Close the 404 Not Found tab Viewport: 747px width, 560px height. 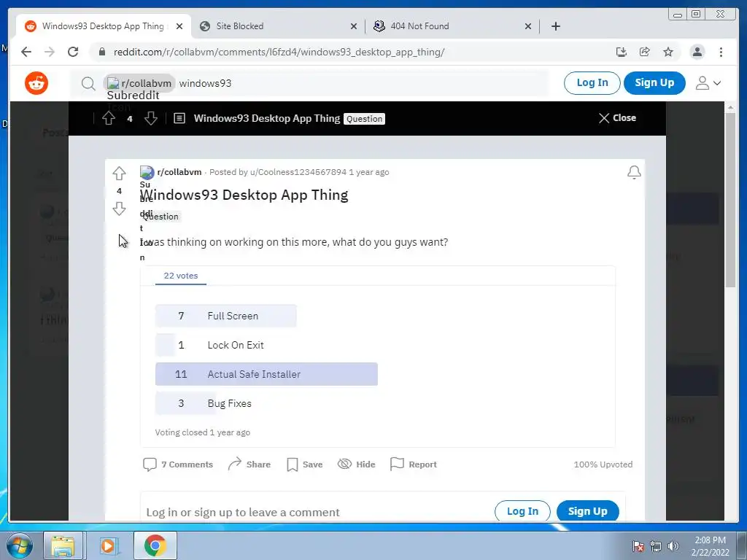point(528,26)
